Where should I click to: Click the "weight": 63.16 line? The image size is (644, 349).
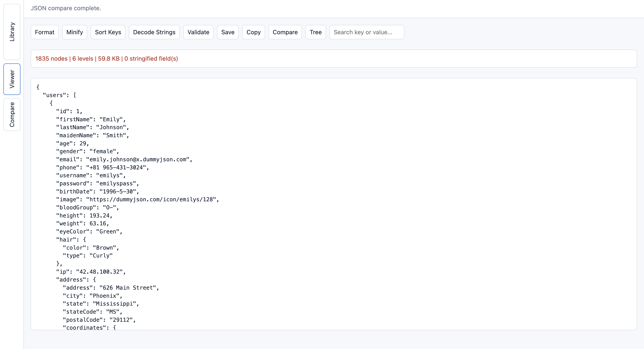coord(82,224)
